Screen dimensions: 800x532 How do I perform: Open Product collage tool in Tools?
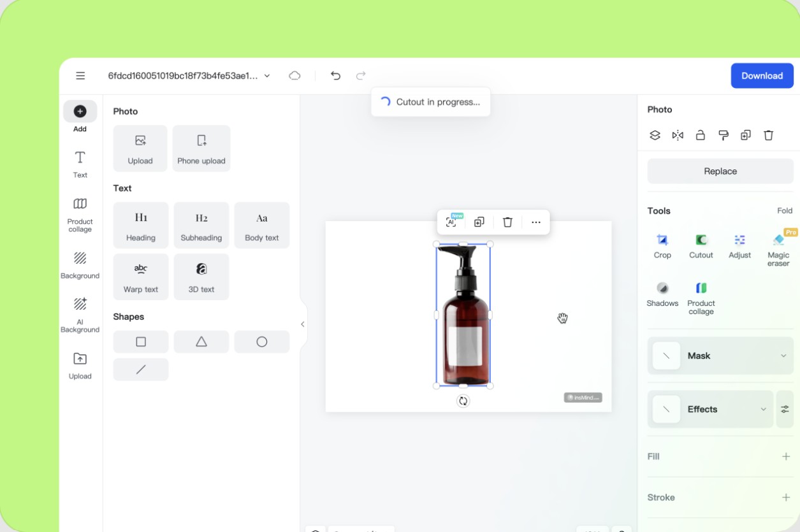[701, 298]
